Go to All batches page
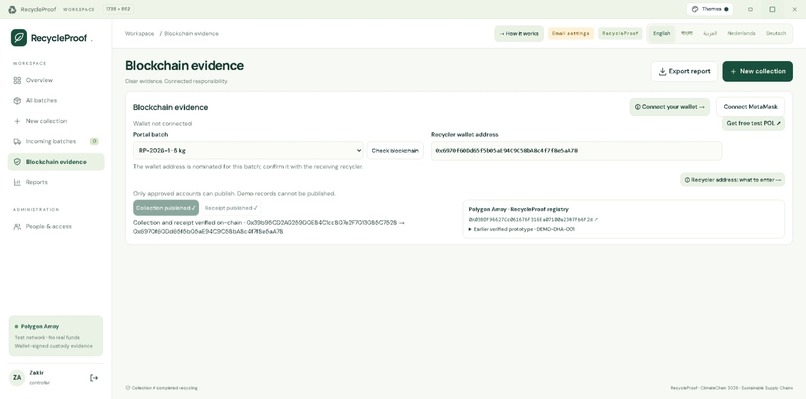Viewport: 806px width, 399px height. tap(56, 101)
